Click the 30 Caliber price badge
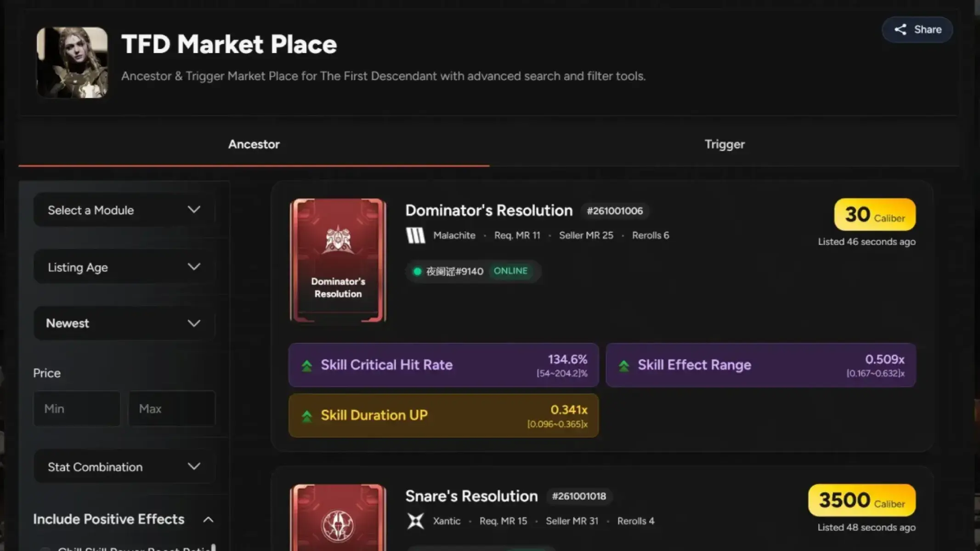Image resolution: width=980 pixels, height=551 pixels. pyautogui.click(x=874, y=214)
